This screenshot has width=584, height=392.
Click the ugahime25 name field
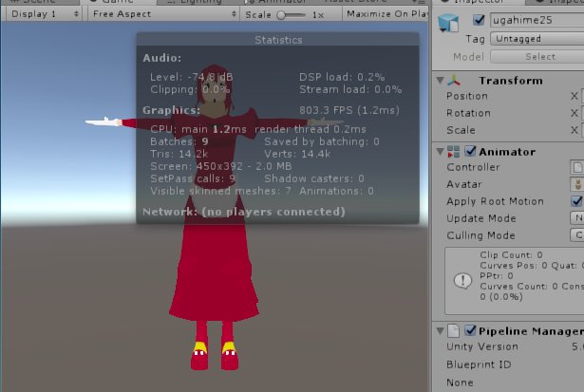click(x=537, y=20)
